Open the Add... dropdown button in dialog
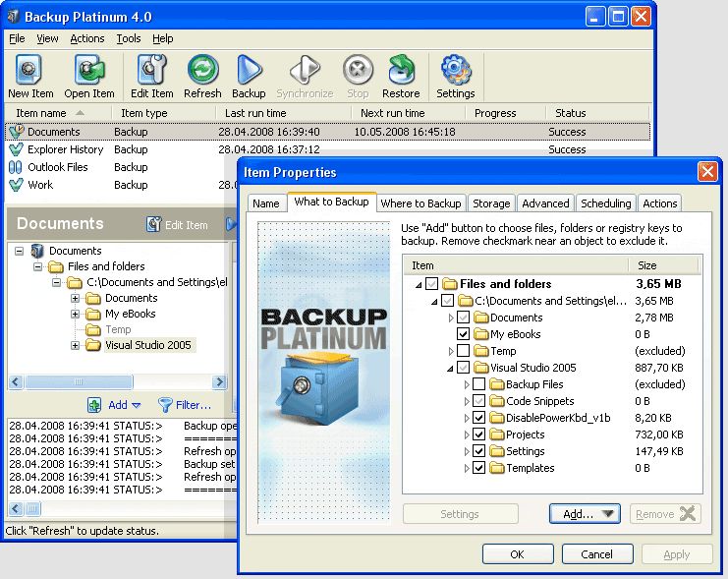This screenshot has height=579, width=728. pyautogui.click(x=585, y=514)
